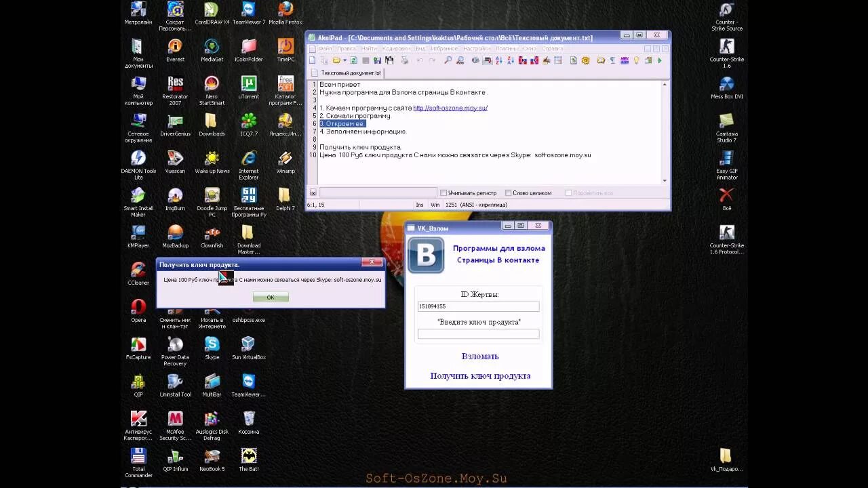Viewport: 868px width, 488px height.
Task: Open the Кодировки menu in AkelPad
Action: (x=397, y=49)
